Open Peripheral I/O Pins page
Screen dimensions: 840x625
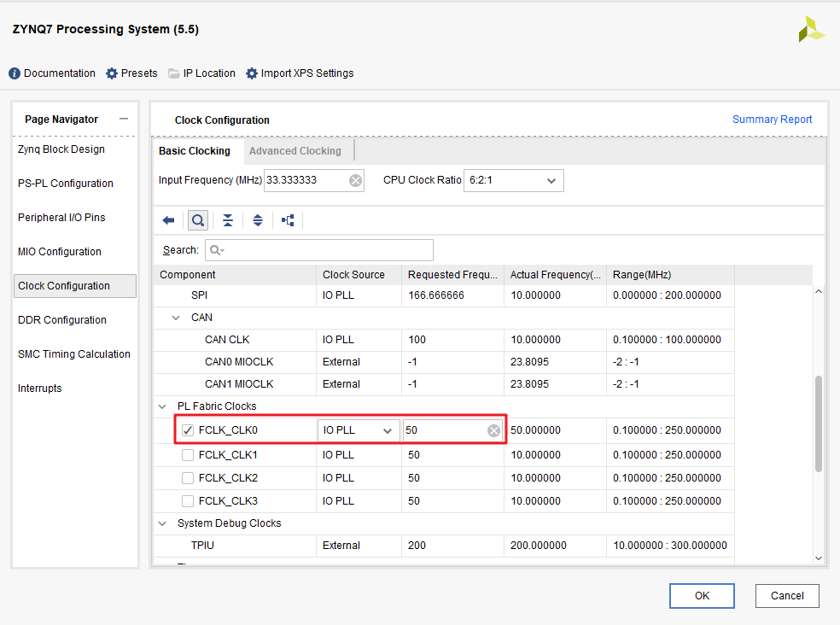61,218
